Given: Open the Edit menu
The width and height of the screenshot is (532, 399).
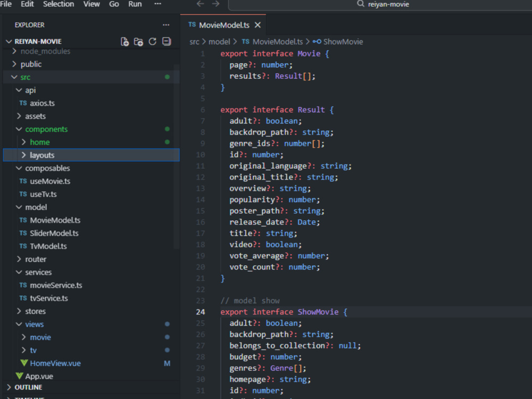Looking at the screenshot, I should tap(27, 4).
